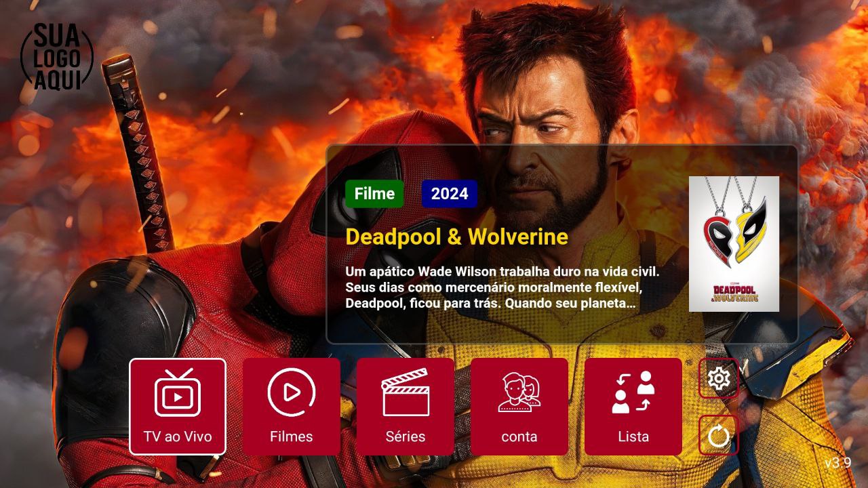Image resolution: width=868 pixels, height=488 pixels.
Task: Choose the 'Séries' text label
Action: tap(406, 436)
